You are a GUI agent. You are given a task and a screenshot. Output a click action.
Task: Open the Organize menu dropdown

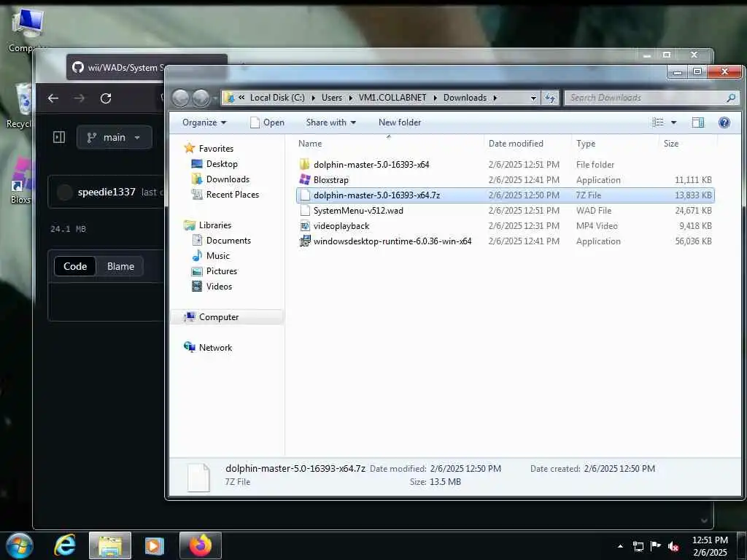[x=204, y=122]
